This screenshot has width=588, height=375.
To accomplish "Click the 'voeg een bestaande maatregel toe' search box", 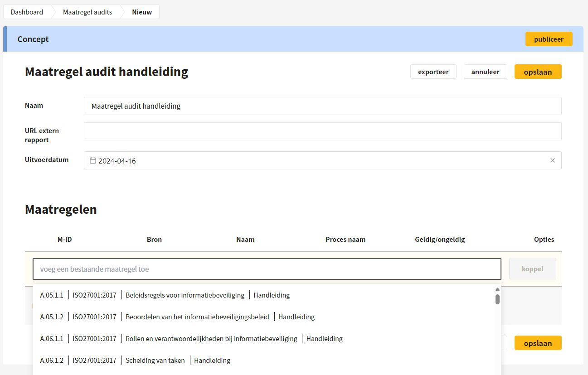I will (x=267, y=269).
